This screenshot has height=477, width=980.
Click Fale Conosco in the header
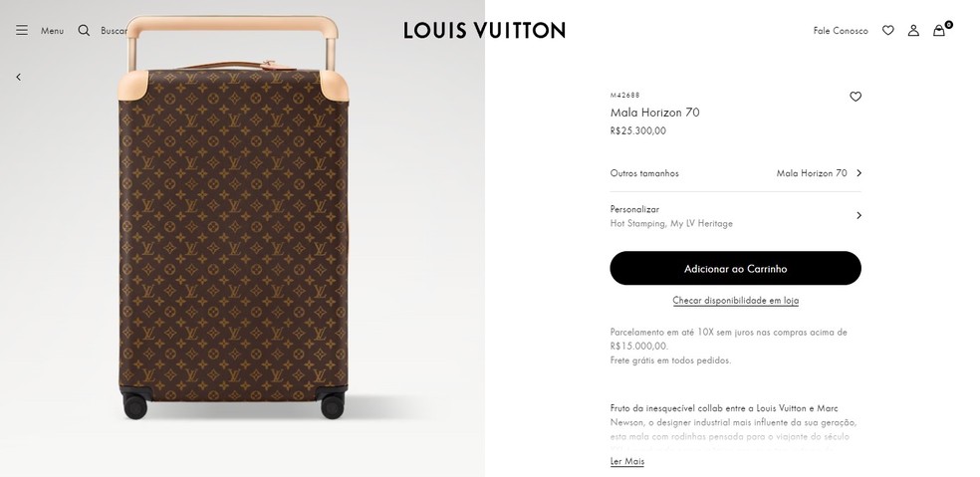[841, 31]
